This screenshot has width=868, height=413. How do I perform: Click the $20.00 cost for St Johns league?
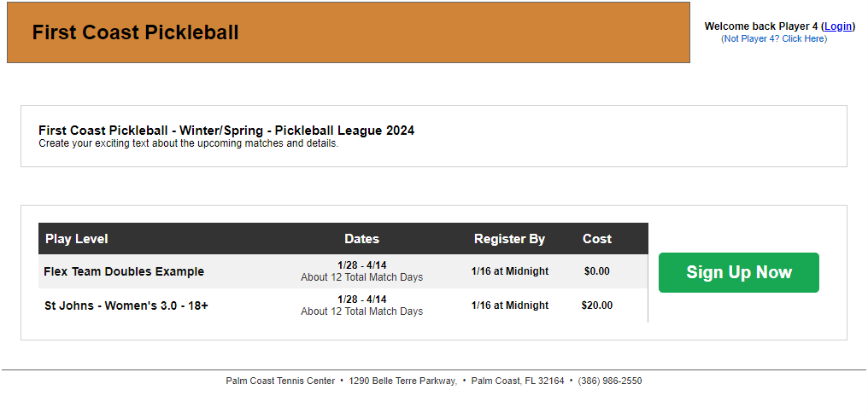coord(597,305)
